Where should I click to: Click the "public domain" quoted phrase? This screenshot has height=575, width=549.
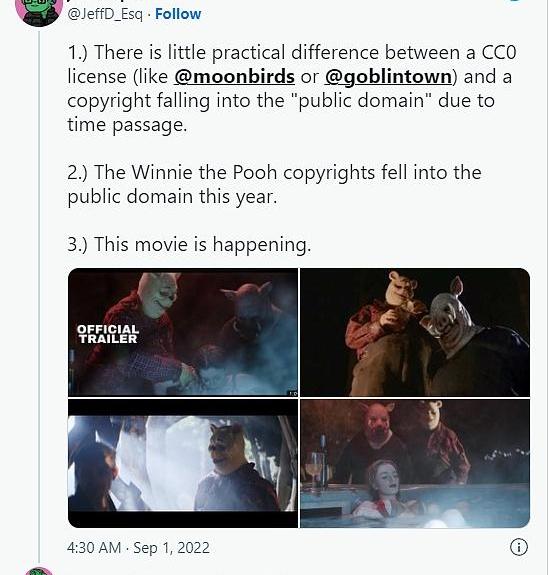point(360,100)
